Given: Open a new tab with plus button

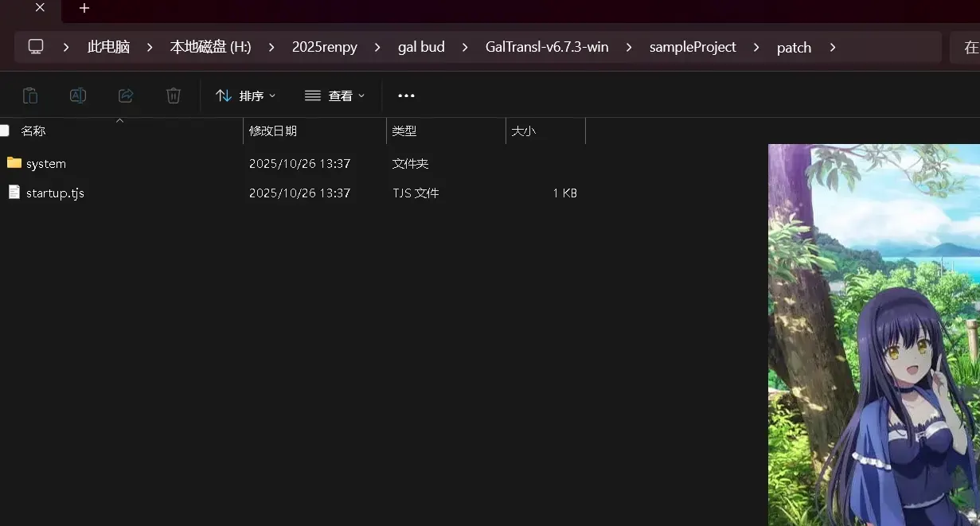Looking at the screenshot, I should [84, 8].
